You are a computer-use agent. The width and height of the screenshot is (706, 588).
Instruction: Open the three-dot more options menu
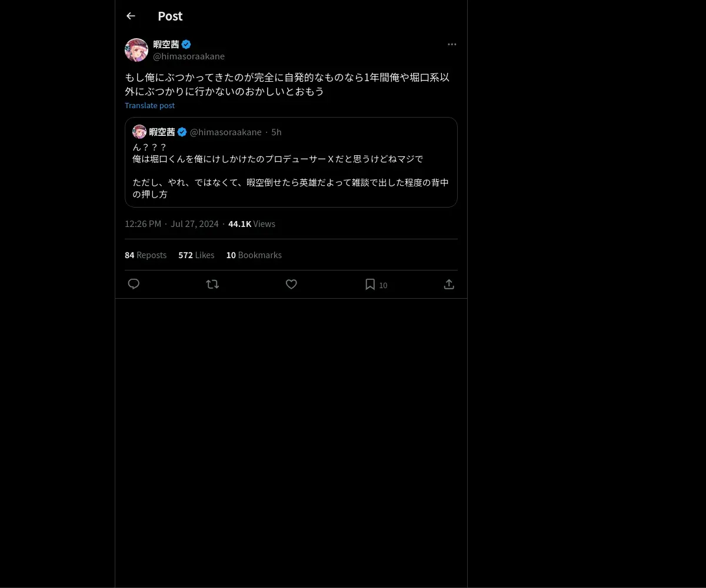tap(452, 44)
